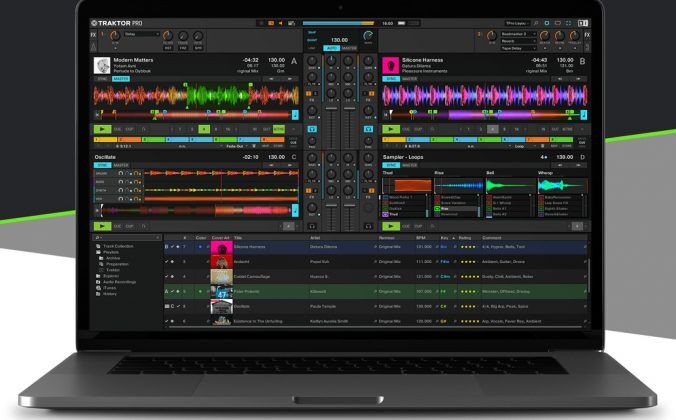Viewport: 676px width, 420px height.
Task: Click the browser search field
Action: 127,238
